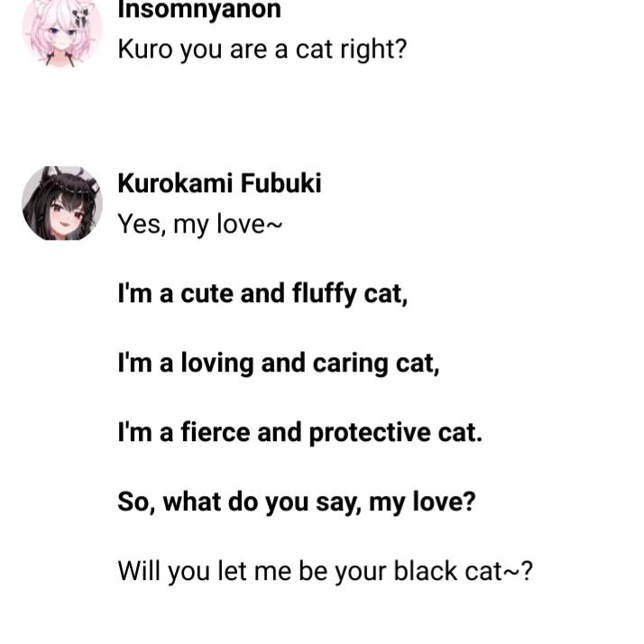644x644 pixels.
Task: Click the word 'fierce' in the bold text
Action: tap(216, 433)
